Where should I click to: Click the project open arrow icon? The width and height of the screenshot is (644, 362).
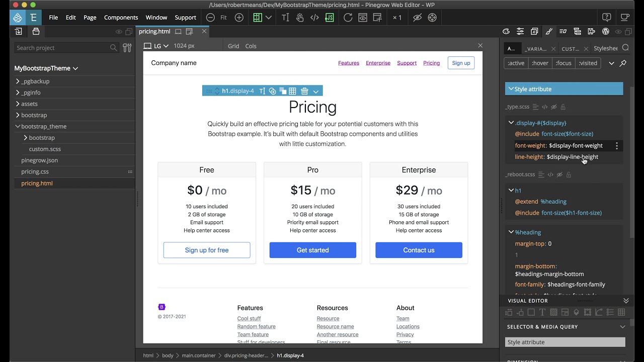(19, 31)
